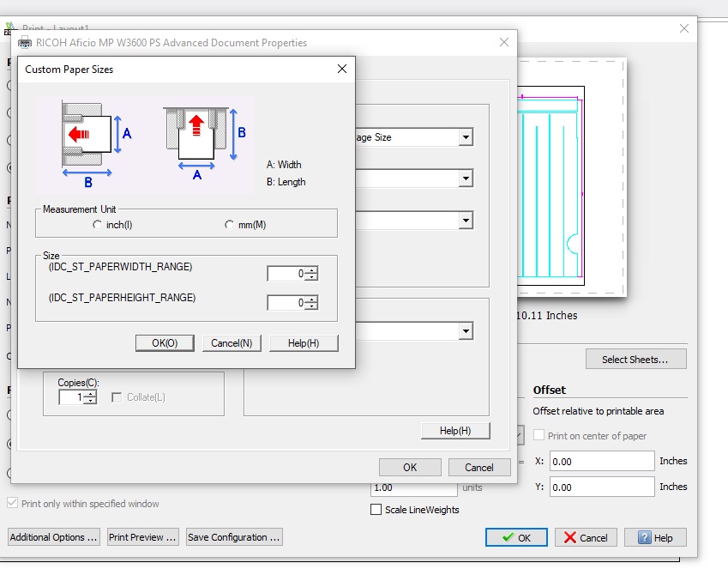Toggle Scale LineWeights checkbox
The width and height of the screenshot is (728, 581).
[x=376, y=510]
